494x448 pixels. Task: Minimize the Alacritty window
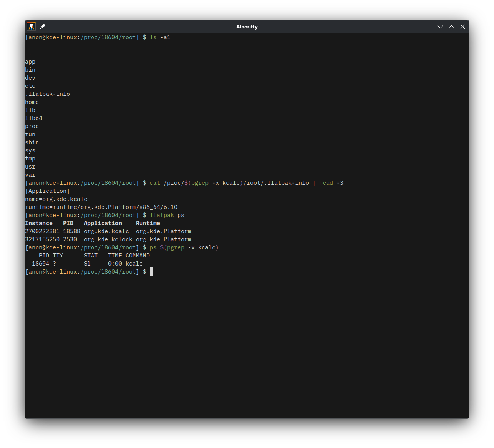[x=440, y=27]
